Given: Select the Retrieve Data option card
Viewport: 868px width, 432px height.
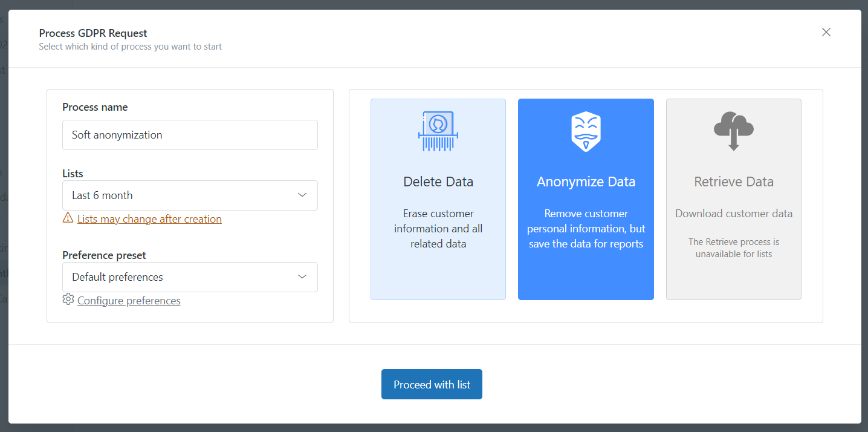Looking at the screenshot, I should 733,200.
